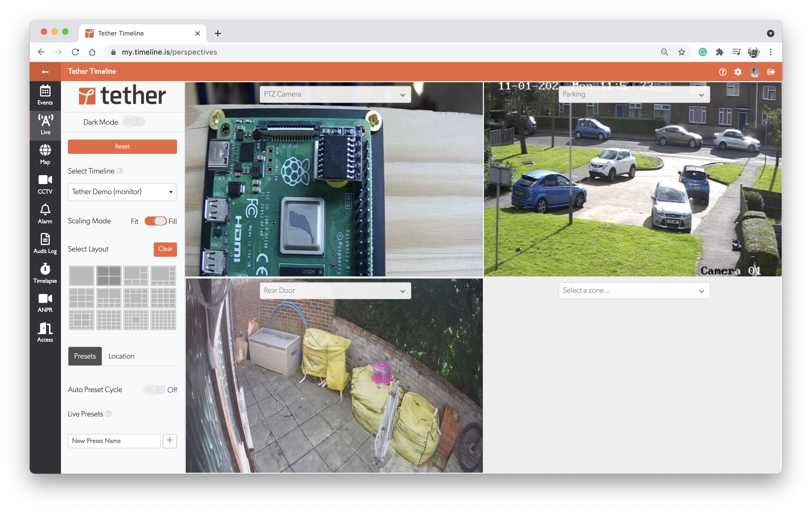Open the settings gear in the header
The image size is (812, 513).
738,72
